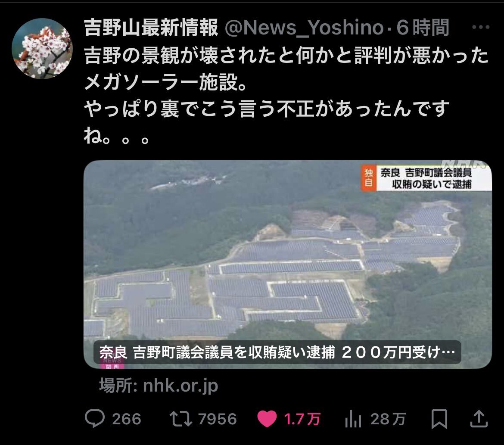View analytics bar chart icon
The image size is (504, 445).
353,419
